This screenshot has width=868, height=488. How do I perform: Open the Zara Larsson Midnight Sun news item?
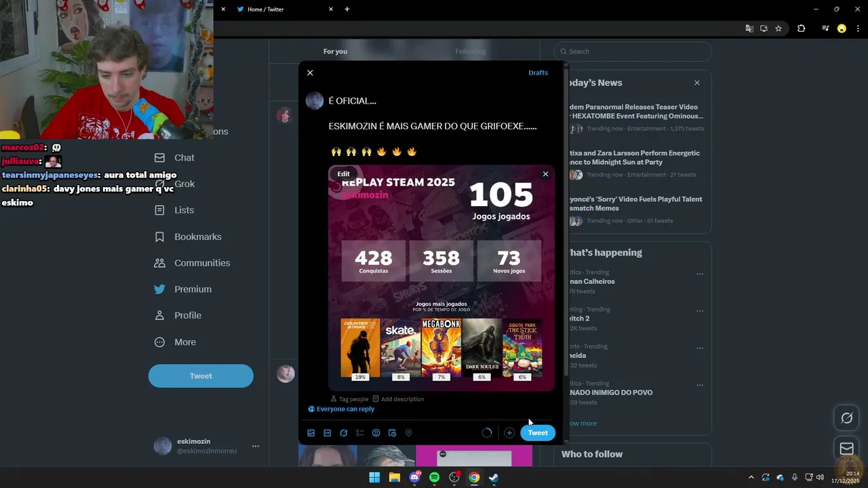click(635, 163)
